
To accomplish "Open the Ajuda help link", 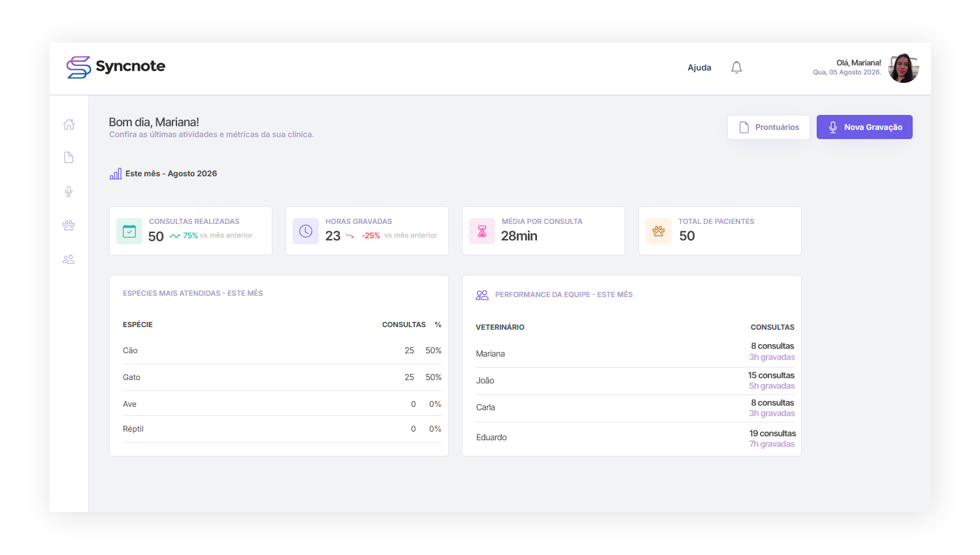I will tap(699, 67).
